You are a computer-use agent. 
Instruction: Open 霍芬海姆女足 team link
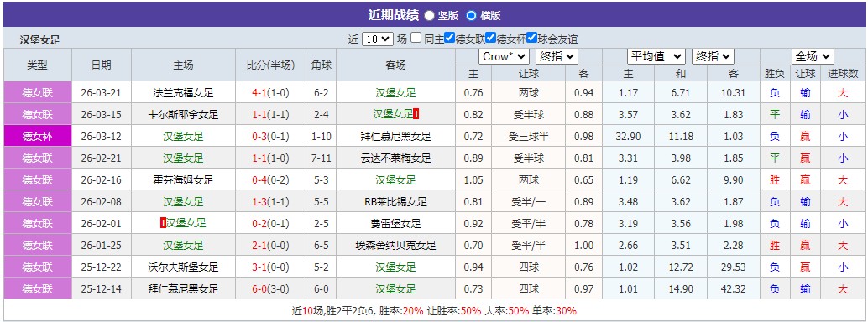(183, 179)
